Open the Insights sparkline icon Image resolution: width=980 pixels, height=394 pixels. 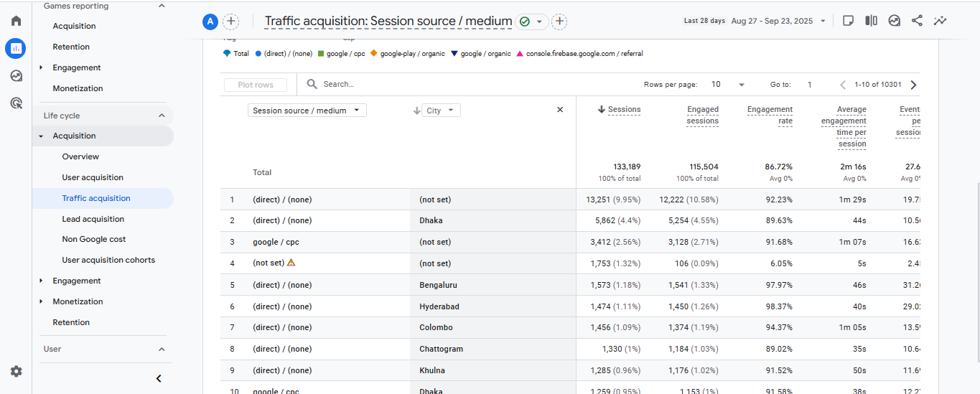(x=940, y=21)
